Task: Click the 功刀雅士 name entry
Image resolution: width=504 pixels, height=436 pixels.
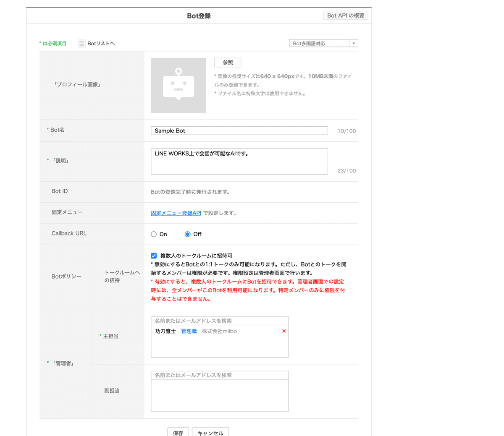Action: point(165,332)
